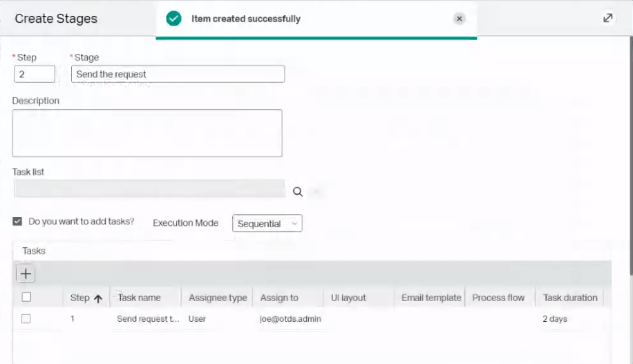Click the Task list lookup field
The image size is (633, 364).
[149, 189]
